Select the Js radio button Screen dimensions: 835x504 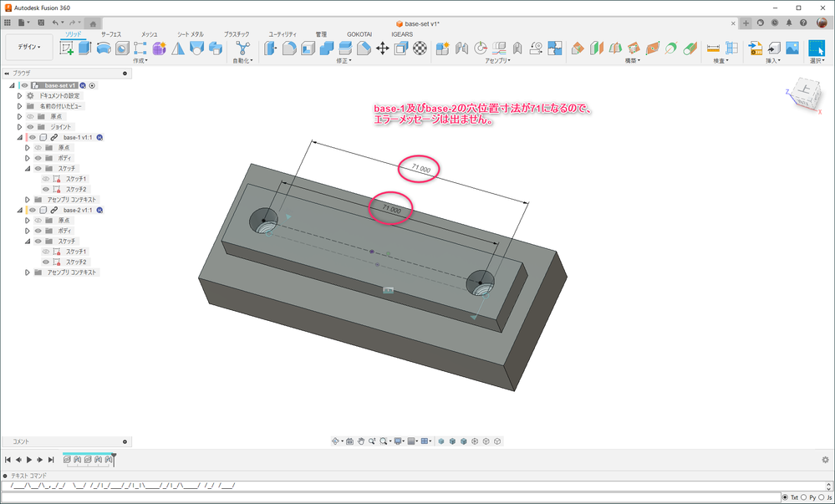[821, 497]
